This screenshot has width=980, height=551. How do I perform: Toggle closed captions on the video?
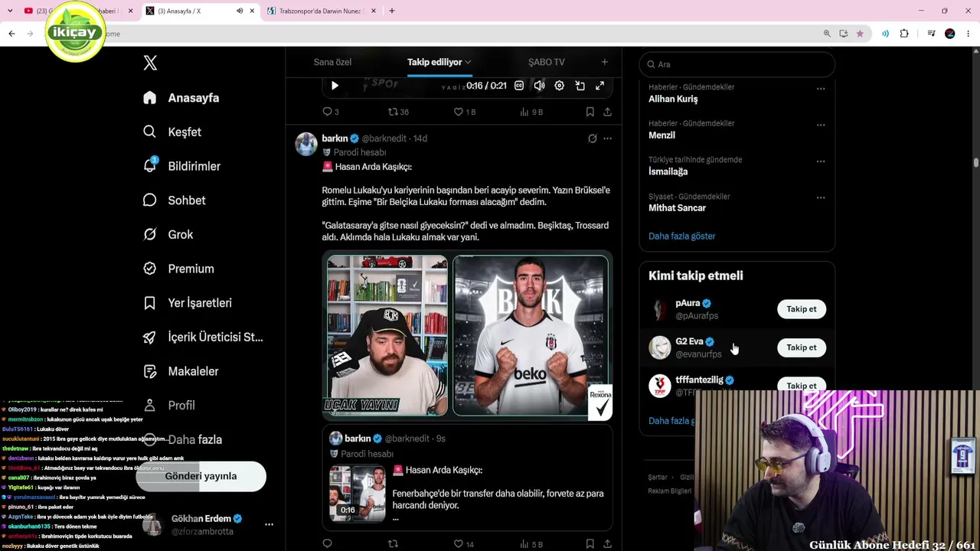click(519, 86)
